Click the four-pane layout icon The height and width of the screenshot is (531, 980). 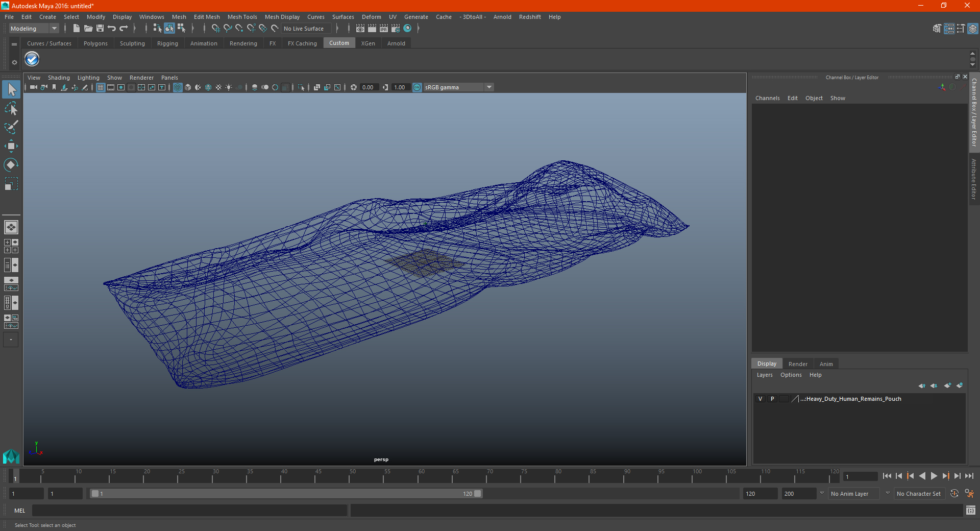click(x=11, y=246)
